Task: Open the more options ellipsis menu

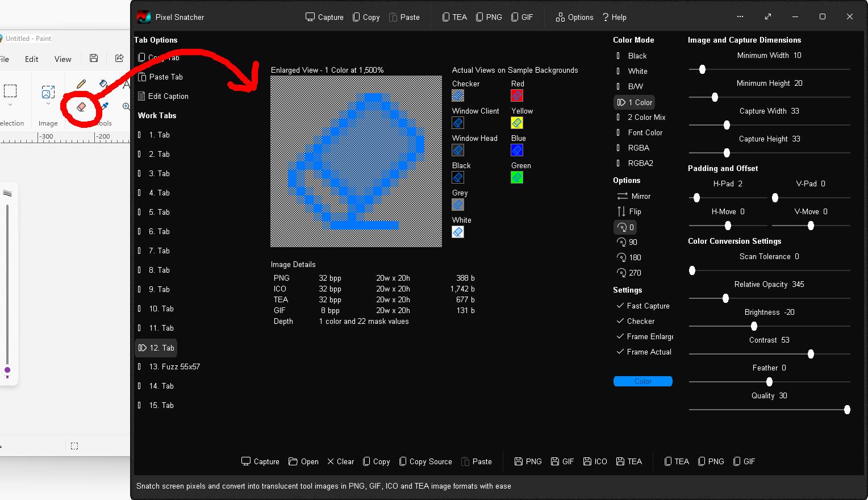Action: coord(740,17)
